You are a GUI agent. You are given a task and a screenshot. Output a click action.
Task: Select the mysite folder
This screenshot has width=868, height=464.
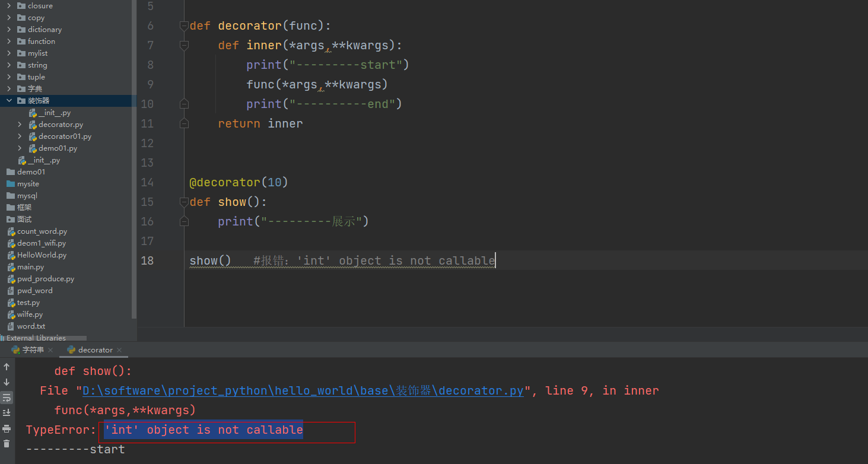(x=28, y=184)
